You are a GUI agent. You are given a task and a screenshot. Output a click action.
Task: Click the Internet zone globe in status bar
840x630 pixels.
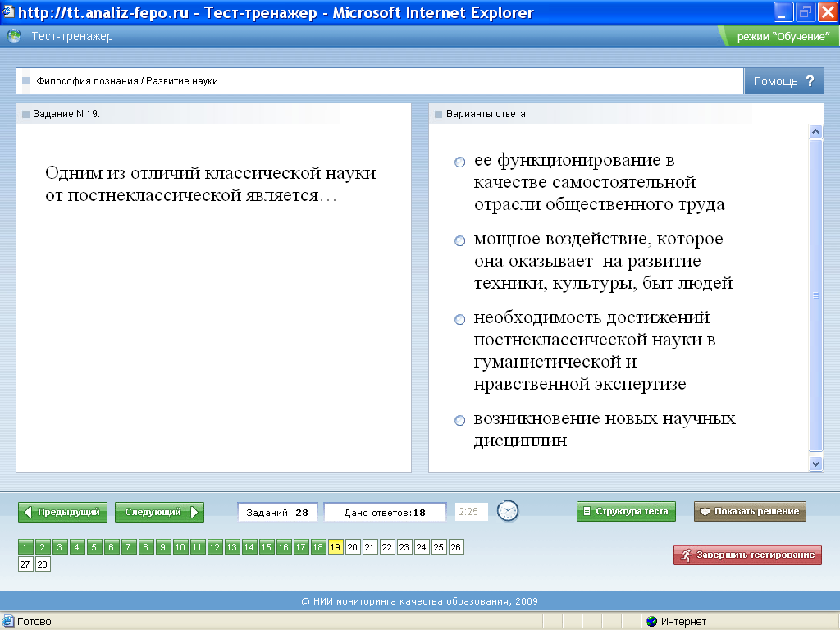coord(651,622)
